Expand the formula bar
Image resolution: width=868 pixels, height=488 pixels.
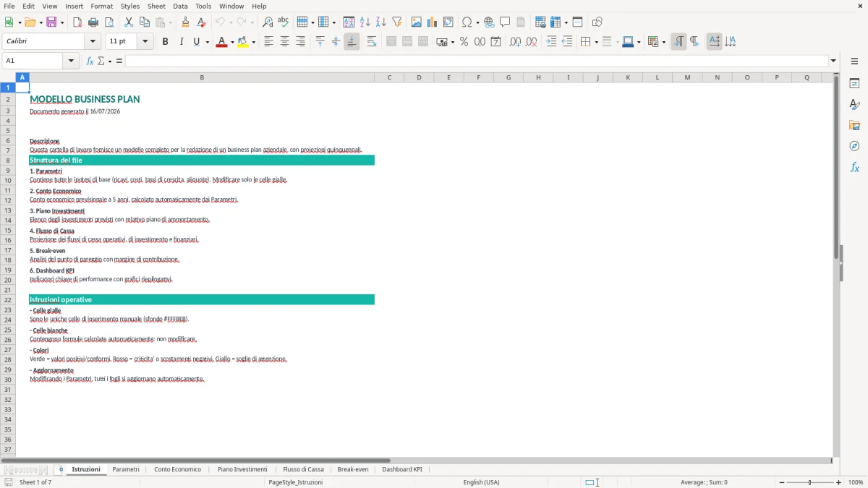833,61
